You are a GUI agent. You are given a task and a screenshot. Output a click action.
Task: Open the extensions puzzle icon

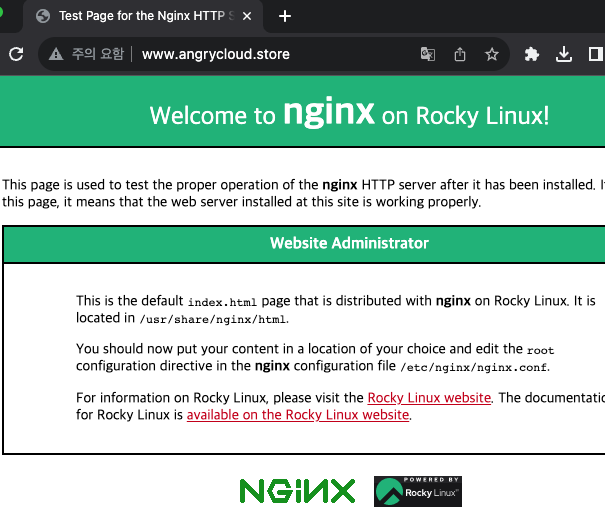pyautogui.click(x=531, y=54)
